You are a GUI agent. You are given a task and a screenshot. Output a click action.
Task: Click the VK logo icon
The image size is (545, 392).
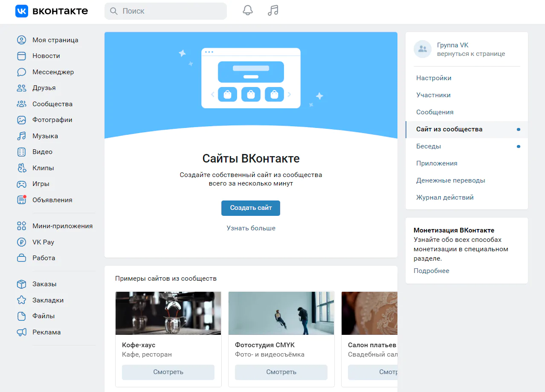tap(22, 11)
